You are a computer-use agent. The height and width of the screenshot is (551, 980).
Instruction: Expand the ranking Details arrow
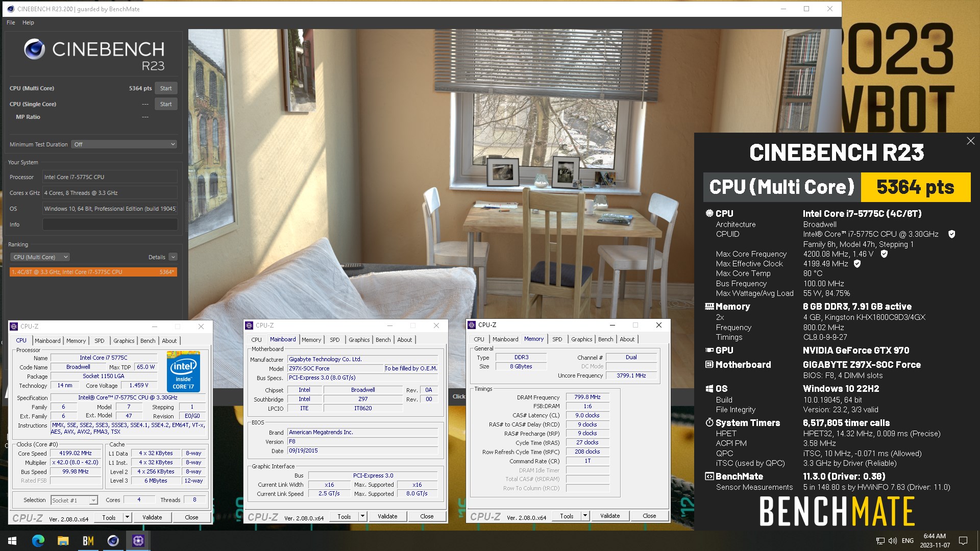click(x=173, y=257)
